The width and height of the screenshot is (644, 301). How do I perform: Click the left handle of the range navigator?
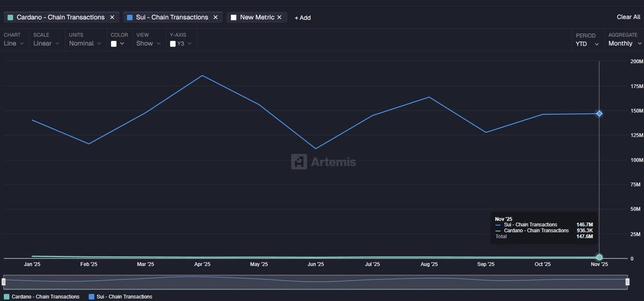(4, 282)
